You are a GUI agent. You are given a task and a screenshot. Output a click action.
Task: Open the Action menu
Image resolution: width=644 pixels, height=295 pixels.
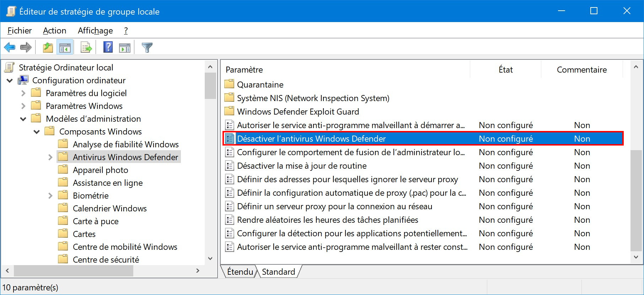(x=54, y=31)
